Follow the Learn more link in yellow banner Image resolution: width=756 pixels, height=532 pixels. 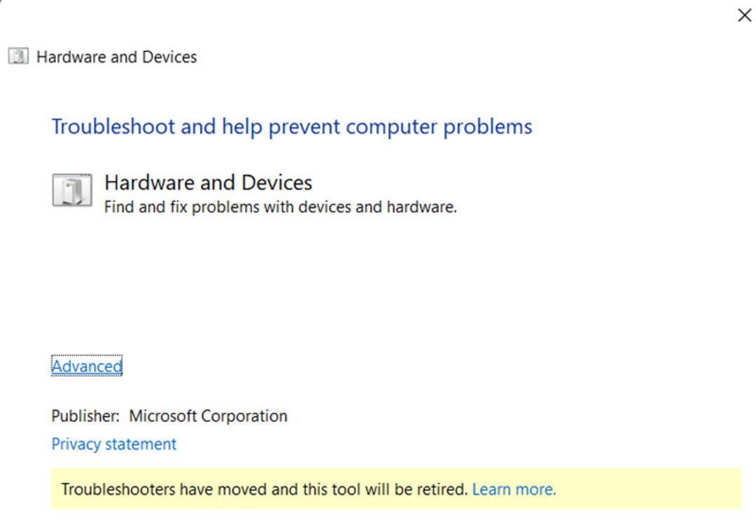pos(514,489)
